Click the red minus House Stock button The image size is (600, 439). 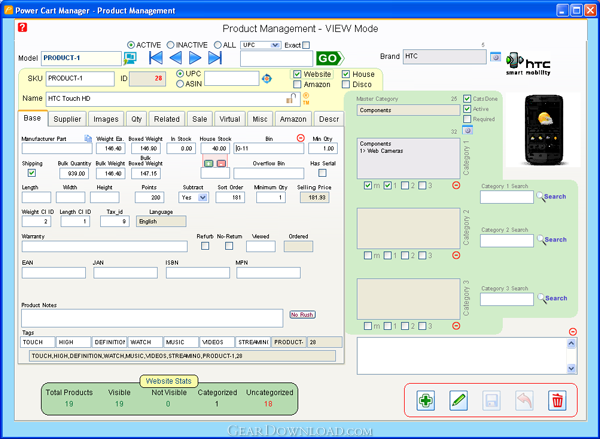pyautogui.click(x=221, y=163)
